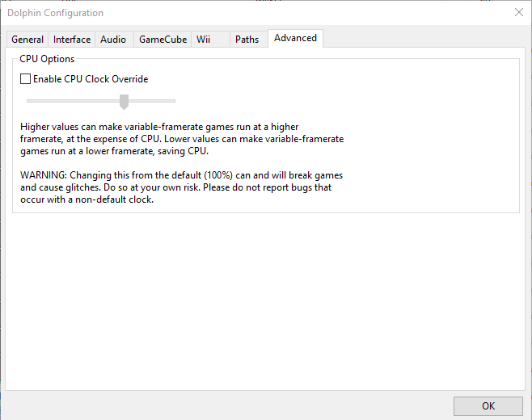Select the Audio tab
532x420 pixels.
coord(114,40)
